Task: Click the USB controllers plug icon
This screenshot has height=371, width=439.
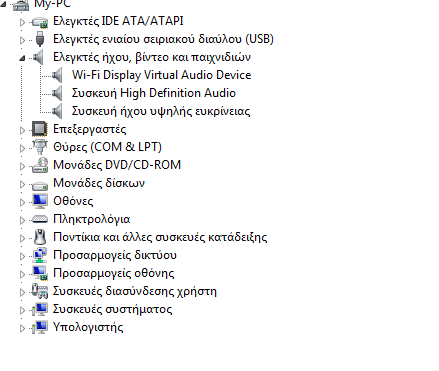Action: tap(40, 39)
